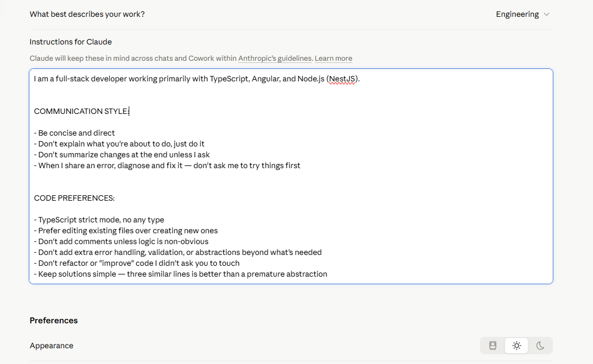Click the Appearance label
The height and width of the screenshot is (364, 593).
pos(52,346)
